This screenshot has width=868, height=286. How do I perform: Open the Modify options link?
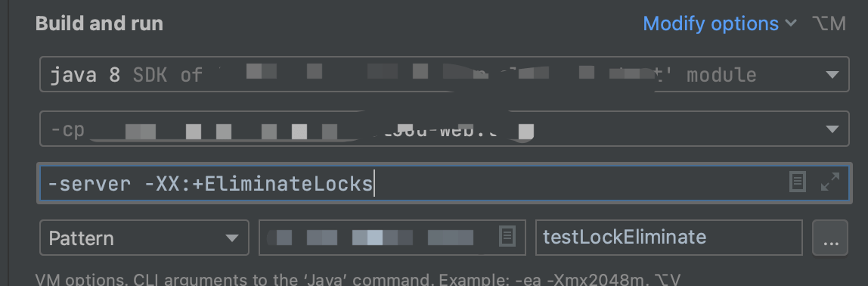click(711, 24)
